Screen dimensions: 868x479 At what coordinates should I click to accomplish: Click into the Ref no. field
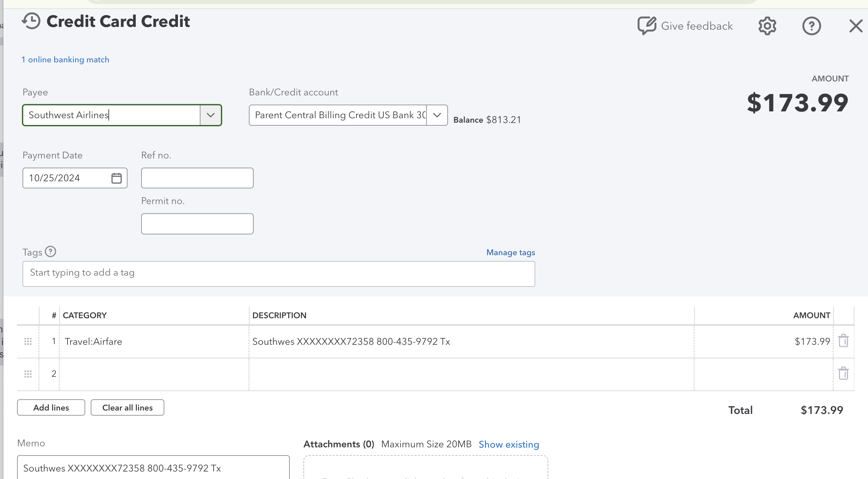point(197,177)
